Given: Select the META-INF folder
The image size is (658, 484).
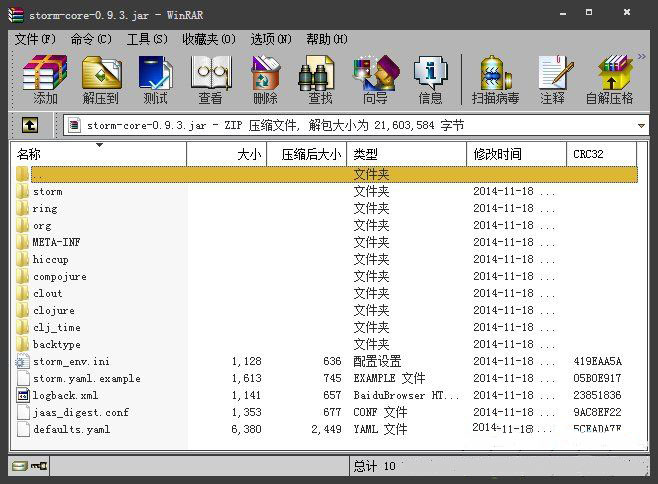Looking at the screenshot, I should pos(56,242).
